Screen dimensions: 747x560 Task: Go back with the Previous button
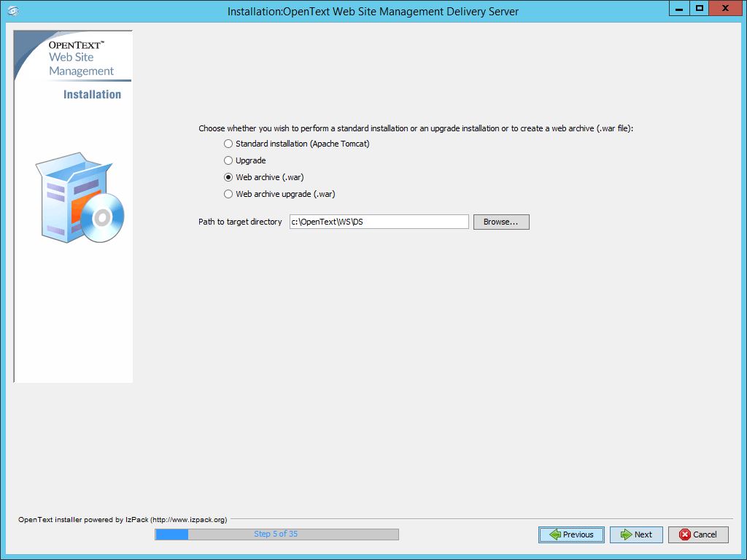[571, 534]
